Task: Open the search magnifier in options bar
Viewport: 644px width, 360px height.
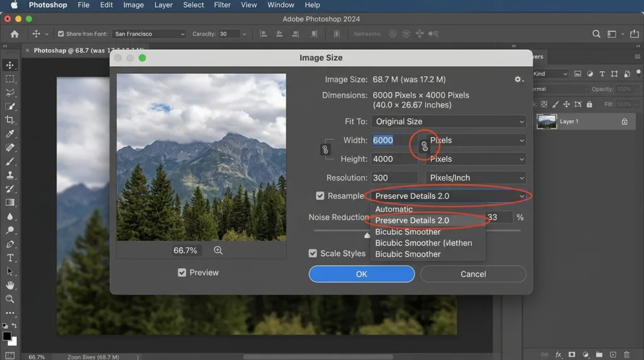Action: click(596, 34)
